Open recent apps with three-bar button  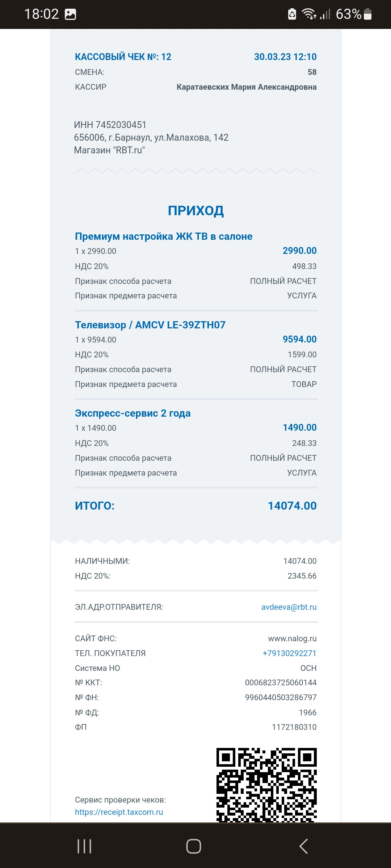[x=84, y=846]
